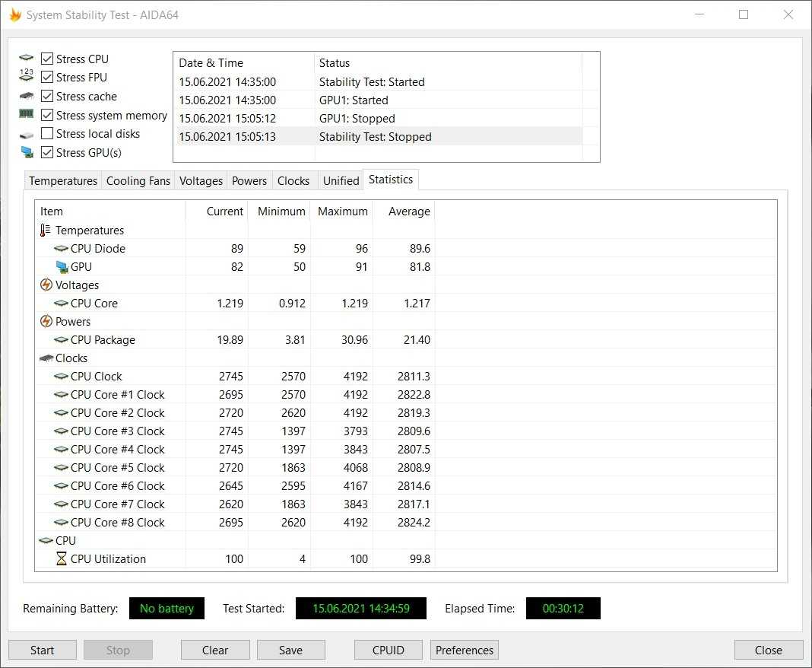This screenshot has height=668, width=812.
Task: Click the Average column header
Action: 409,212
